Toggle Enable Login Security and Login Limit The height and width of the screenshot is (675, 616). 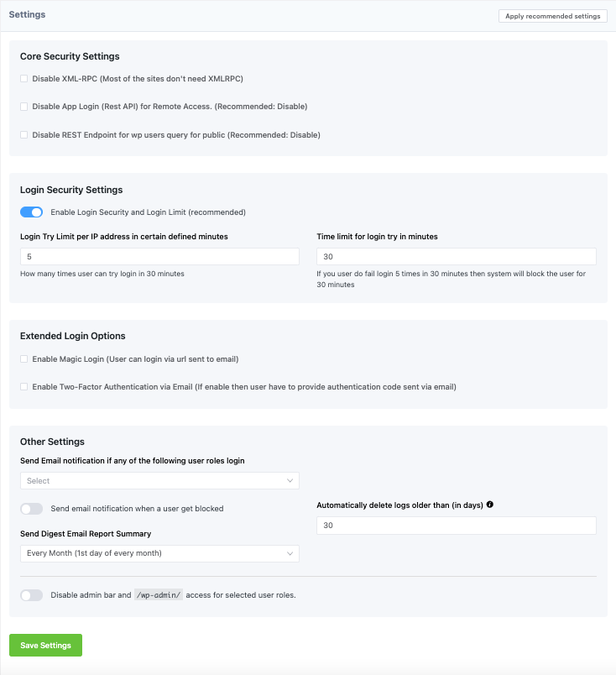tap(31, 212)
